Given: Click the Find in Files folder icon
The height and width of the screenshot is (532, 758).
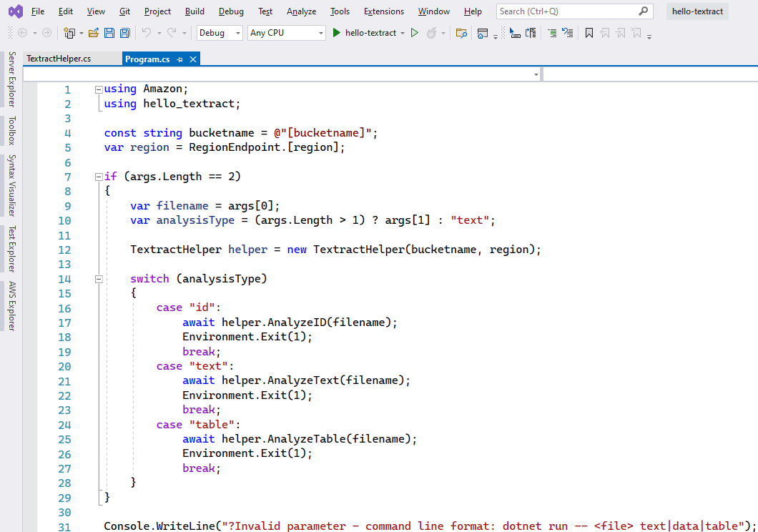Looking at the screenshot, I should [x=461, y=33].
